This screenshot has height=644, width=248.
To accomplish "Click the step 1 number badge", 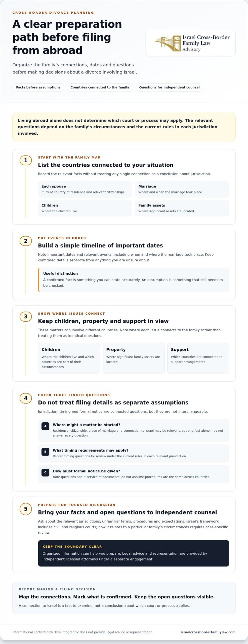I will (26, 160).
